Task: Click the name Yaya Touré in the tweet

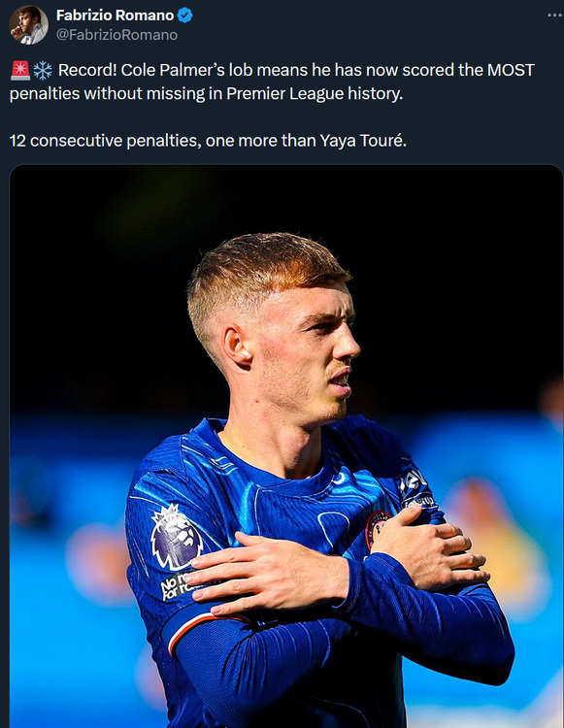Action: [363, 140]
